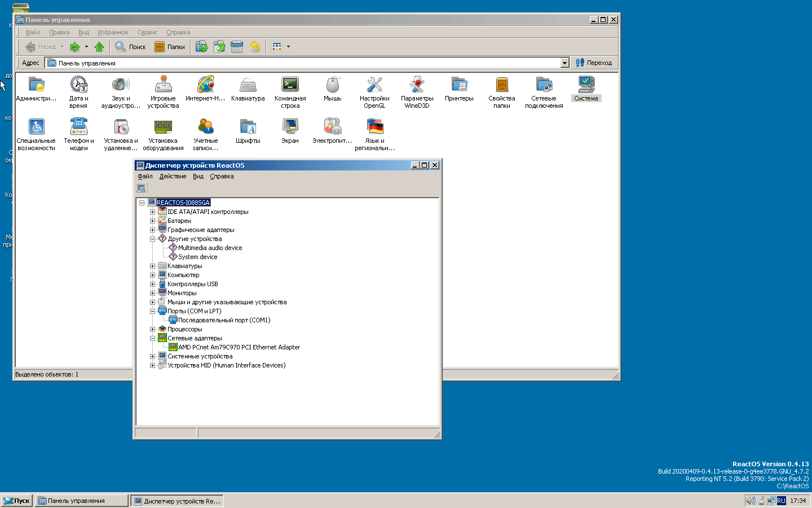
Task: Click the Пуск start button
Action: (x=17, y=501)
